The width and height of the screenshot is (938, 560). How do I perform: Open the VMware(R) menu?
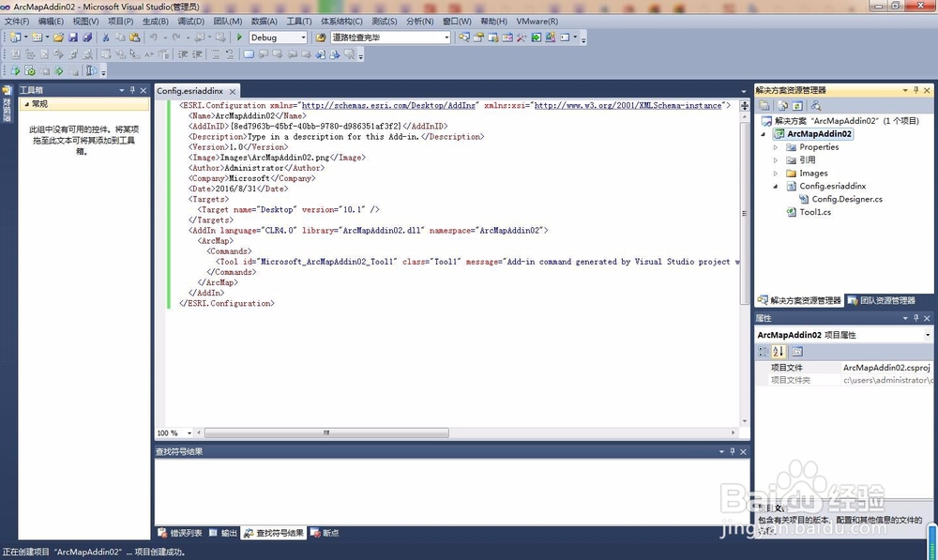tap(537, 22)
